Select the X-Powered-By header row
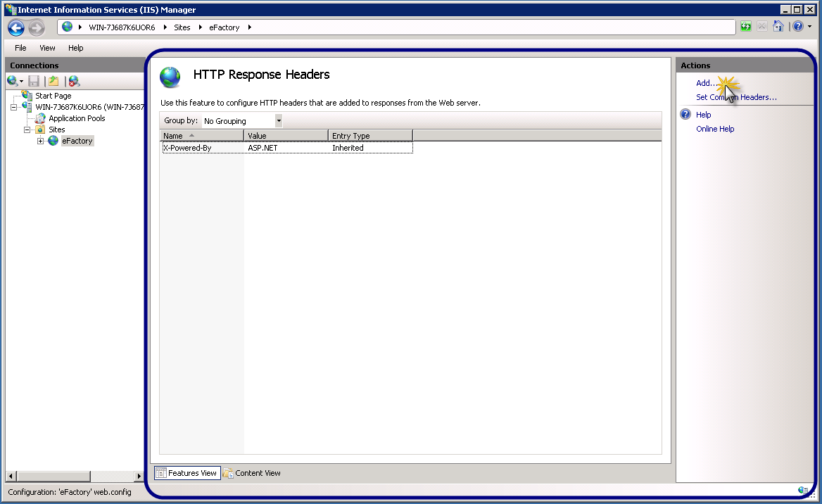The width and height of the screenshot is (822, 504). [287, 148]
